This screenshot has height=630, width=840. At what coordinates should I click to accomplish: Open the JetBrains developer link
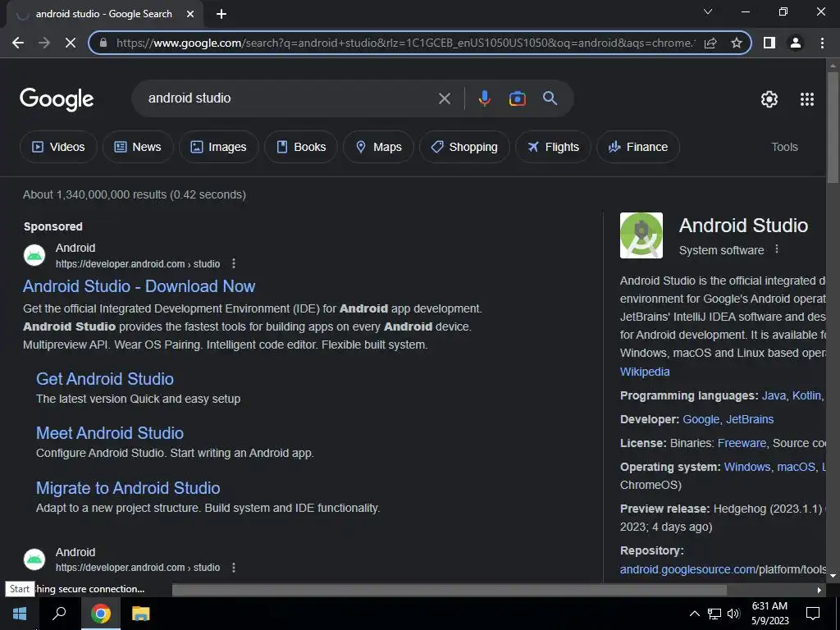[x=750, y=419]
